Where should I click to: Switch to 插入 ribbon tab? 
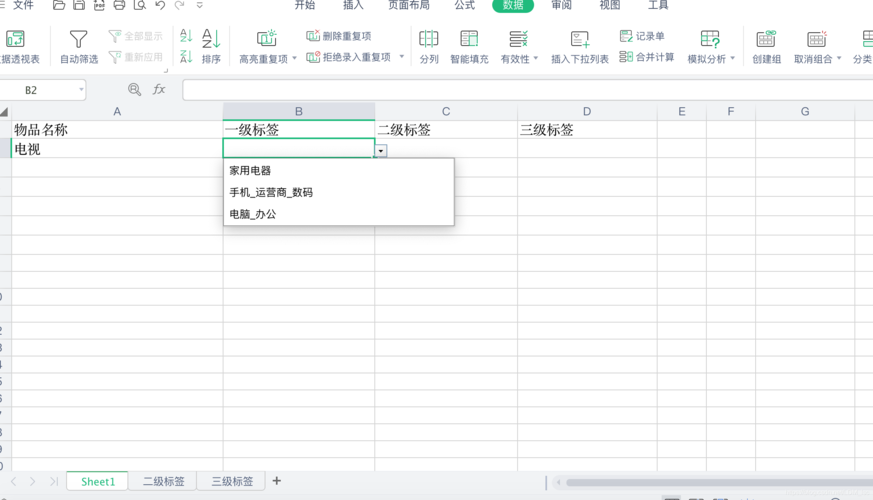[x=353, y=5]
